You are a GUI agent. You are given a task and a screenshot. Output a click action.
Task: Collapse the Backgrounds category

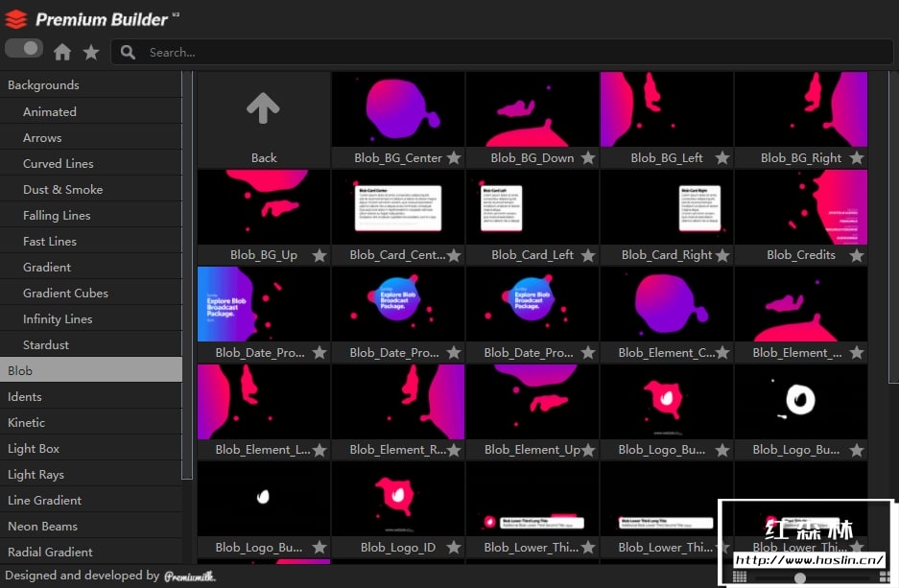[43, 85]
